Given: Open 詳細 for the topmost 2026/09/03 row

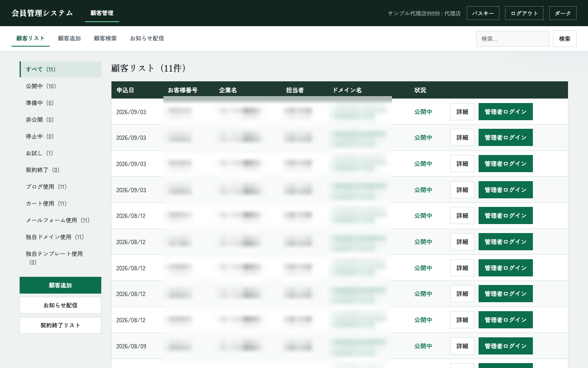Looking at the screenshot, I should click(462, 112).
